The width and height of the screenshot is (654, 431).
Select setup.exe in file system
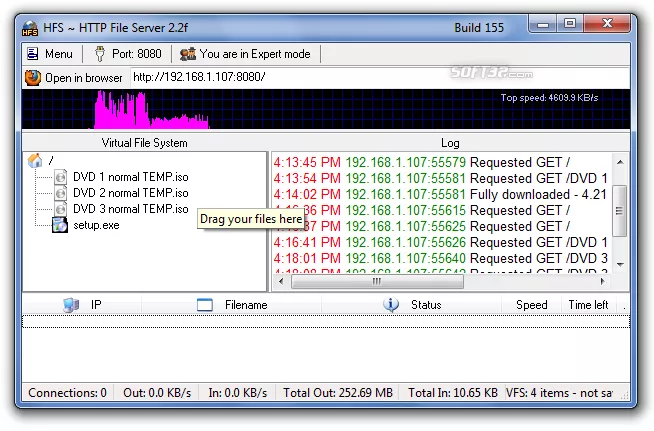tap(96, 225)
